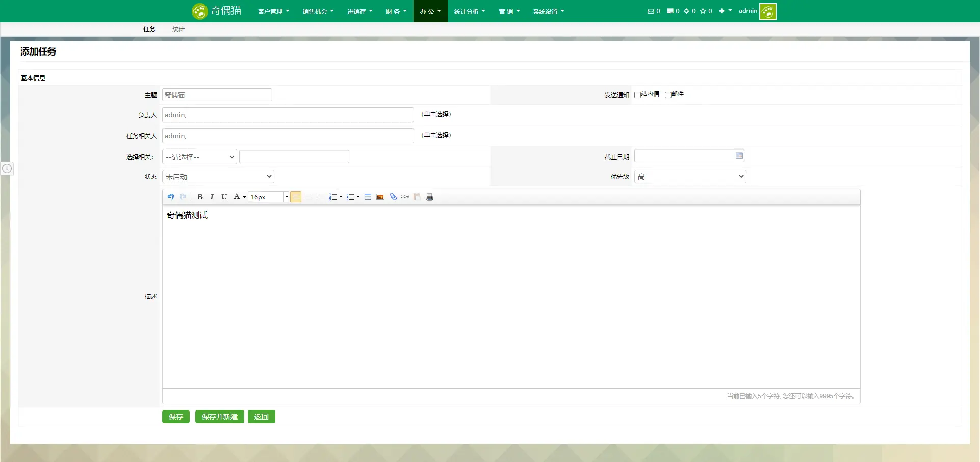Click the 奇偶猫 logo

(x=217, y=11)
